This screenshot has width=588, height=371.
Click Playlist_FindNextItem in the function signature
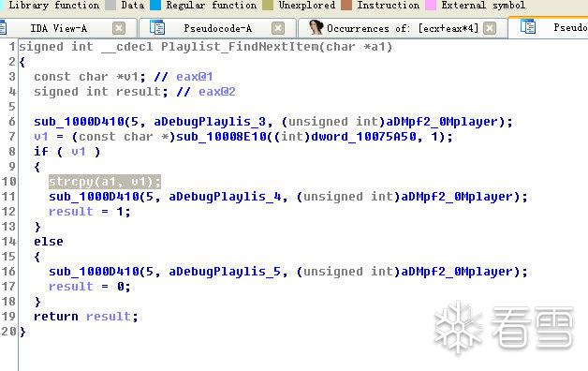pos(240,47)
